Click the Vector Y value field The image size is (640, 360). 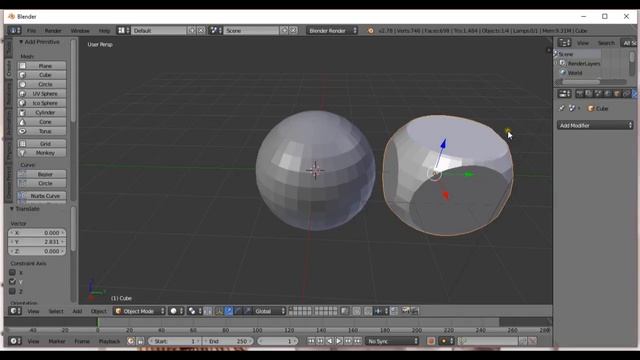coord(37,242)
